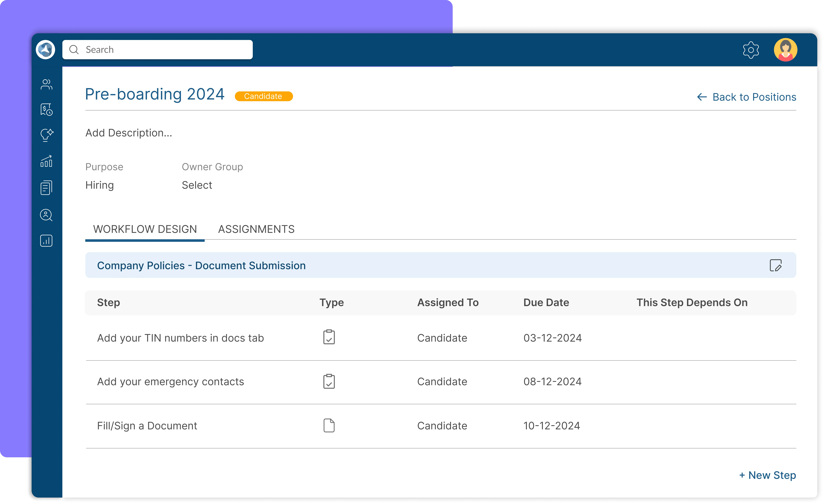824x504 pixels.
Task: Open the people icon in sidebar
Action: coord(46,85)
